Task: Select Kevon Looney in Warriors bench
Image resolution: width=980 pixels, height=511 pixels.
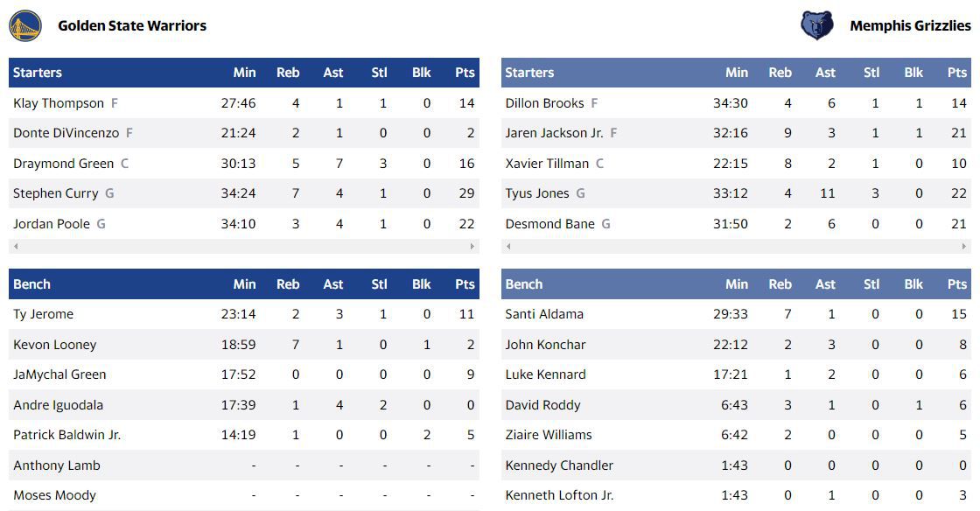Action: pos(54,345)
